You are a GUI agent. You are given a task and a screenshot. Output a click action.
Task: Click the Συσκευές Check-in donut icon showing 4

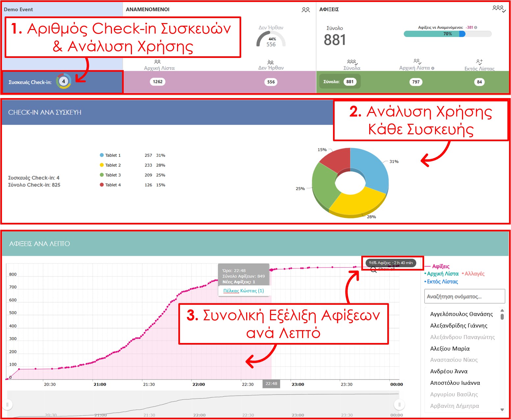[64, 81]
